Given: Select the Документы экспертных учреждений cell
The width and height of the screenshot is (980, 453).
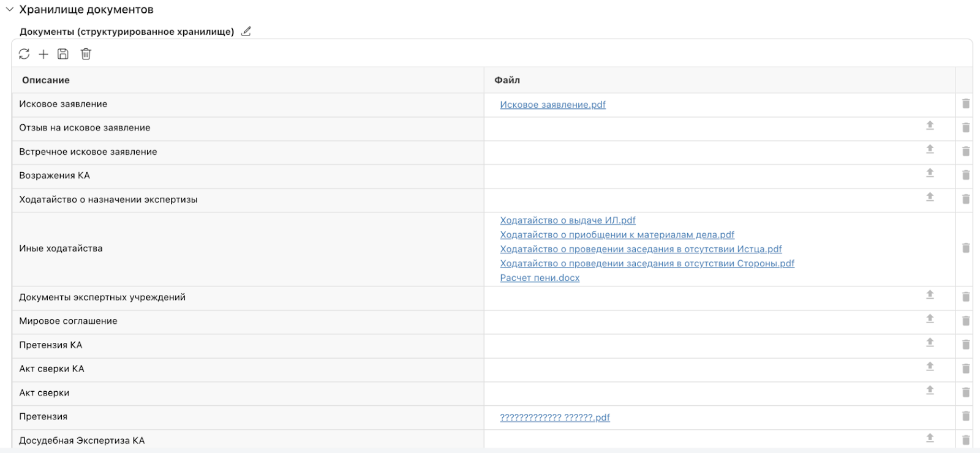Looking at the screenshot, I should click(x=248, y=298).
